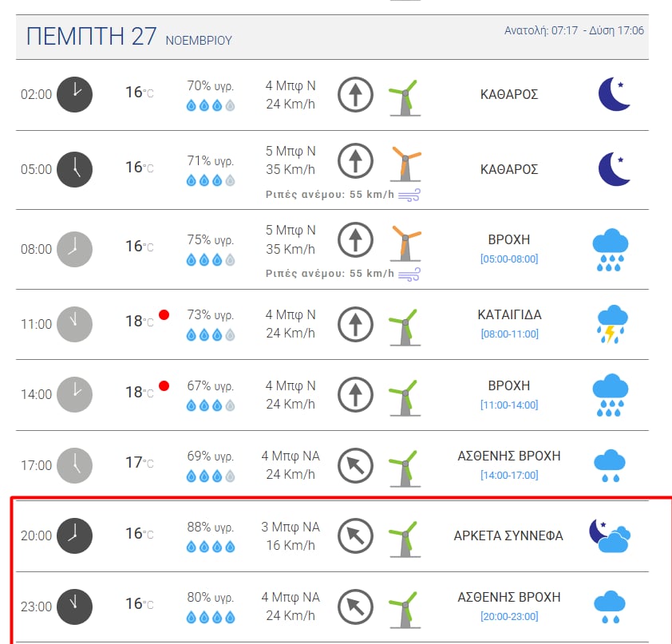Click the [14:00-17:00] time range link

pos(509,475)
